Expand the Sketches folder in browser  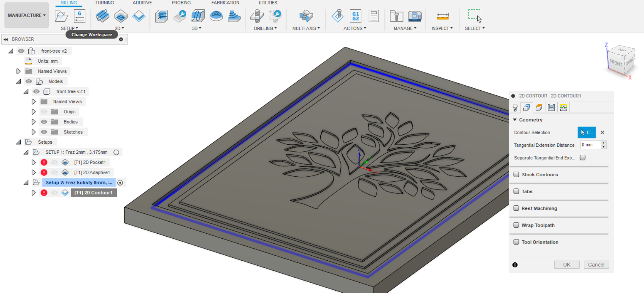point(33,132)
